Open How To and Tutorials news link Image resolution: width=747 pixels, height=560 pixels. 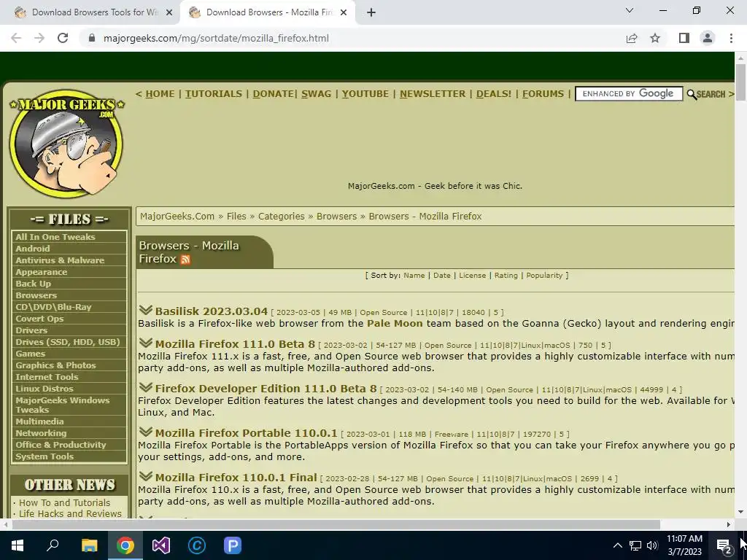coord(64,503)
